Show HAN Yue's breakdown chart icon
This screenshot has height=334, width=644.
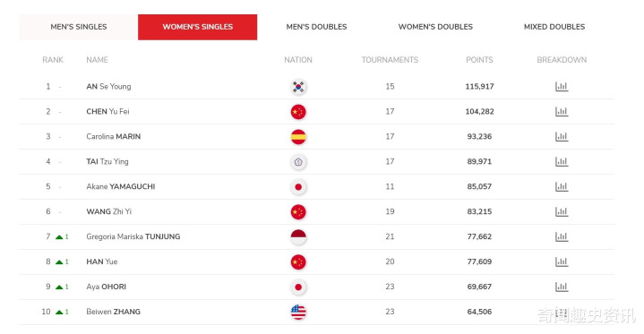tap(562, 262)
